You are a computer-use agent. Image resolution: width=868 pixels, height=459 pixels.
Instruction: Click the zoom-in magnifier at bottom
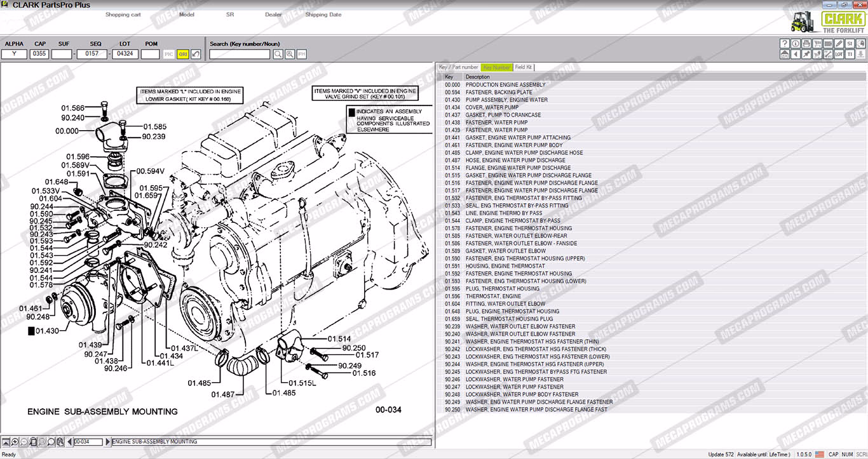coord(15,442)
